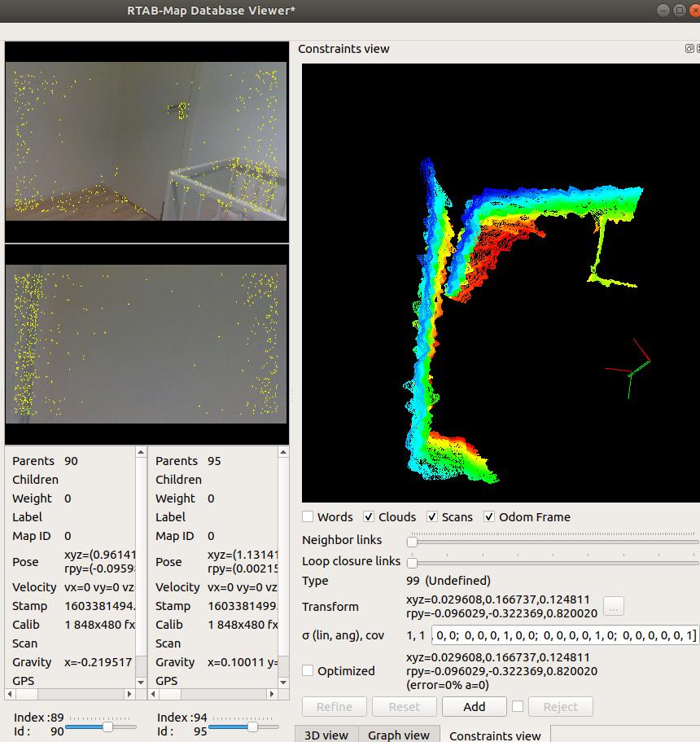Viewport: 700px width, 742px height.
Task: Click the covariance matrix text field
Action: point(565,634)
